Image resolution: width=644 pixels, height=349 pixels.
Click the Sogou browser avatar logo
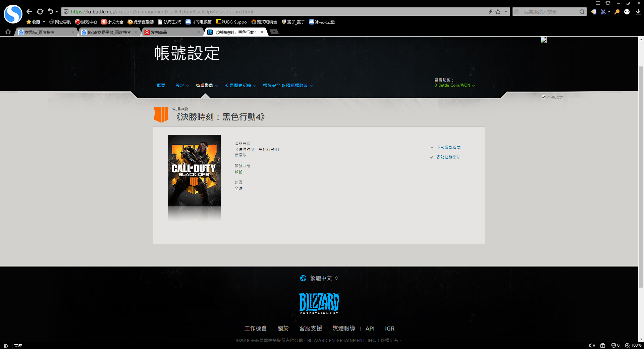click(x=13, y=14)
